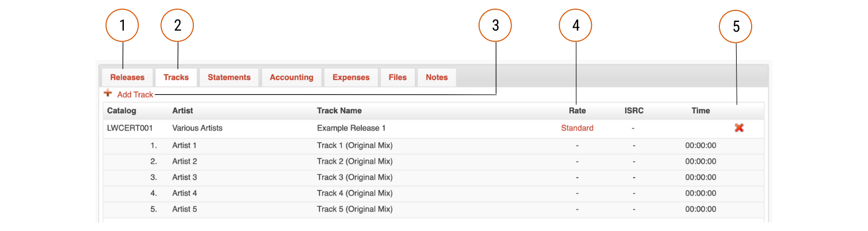Select the LWCERT001 catalog entry
This screenshot has height=231, width=868.
pyautogui.click(x=130, y=128)
